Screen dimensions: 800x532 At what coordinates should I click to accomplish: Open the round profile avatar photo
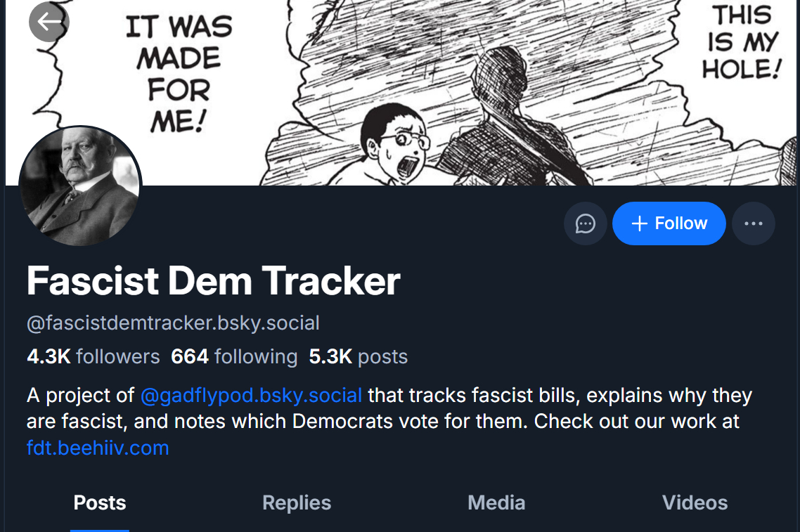80,186
